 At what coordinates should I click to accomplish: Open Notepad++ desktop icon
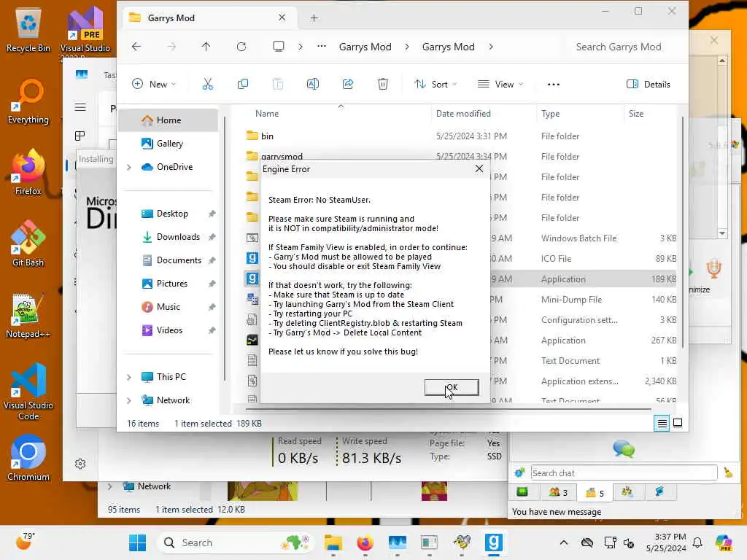(28, 315)
